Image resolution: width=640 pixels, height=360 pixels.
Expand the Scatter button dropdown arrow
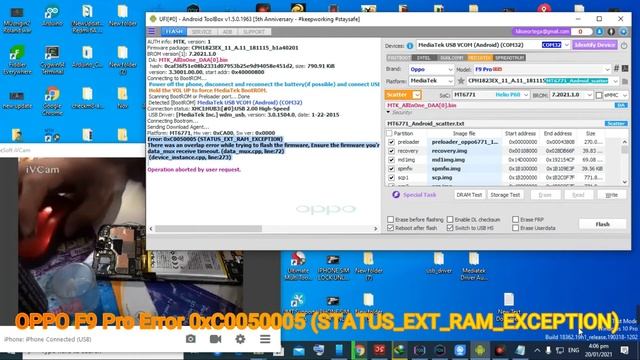[x=416, y=95]
